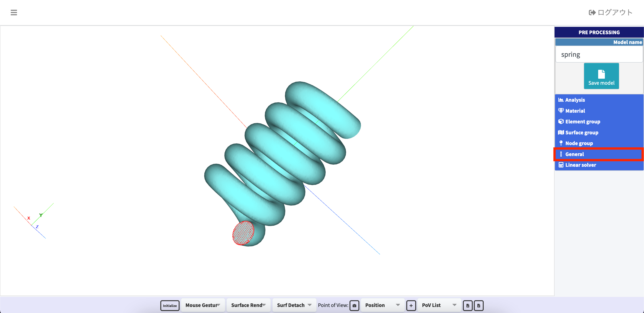The image size is (644, 313).
Task: Select the Material menu item
Action: coord(575,111)
